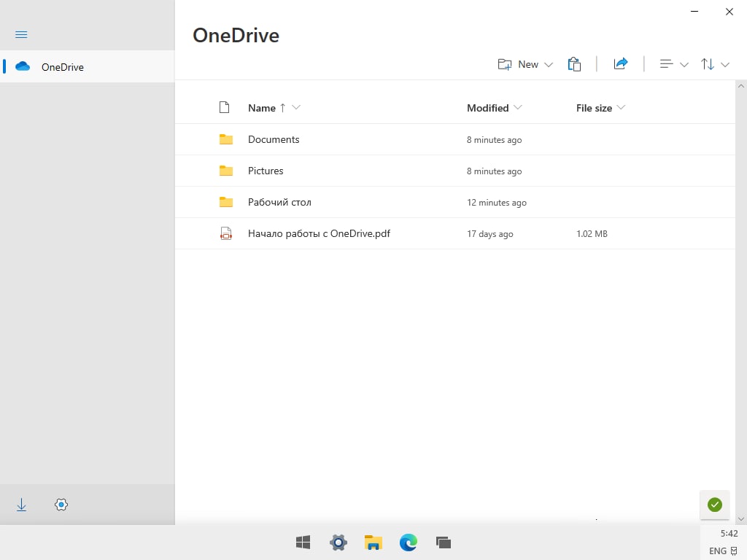This screenshot has width=747, height=560.
Task: Sort by the Modified column header
Action: (487, 108)
